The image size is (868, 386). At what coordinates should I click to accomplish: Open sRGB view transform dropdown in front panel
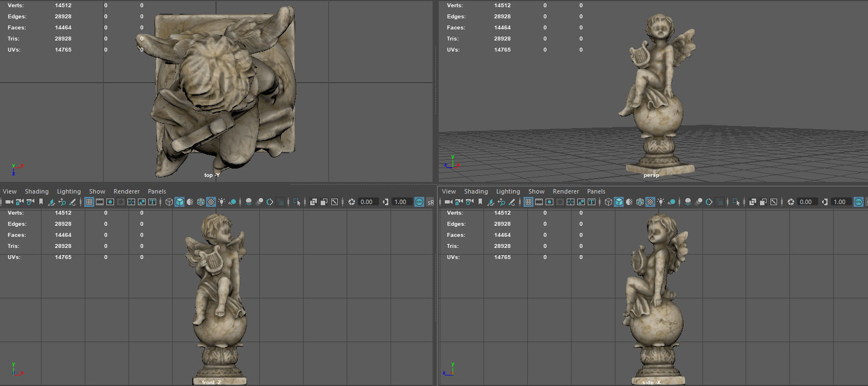[430, 202]
